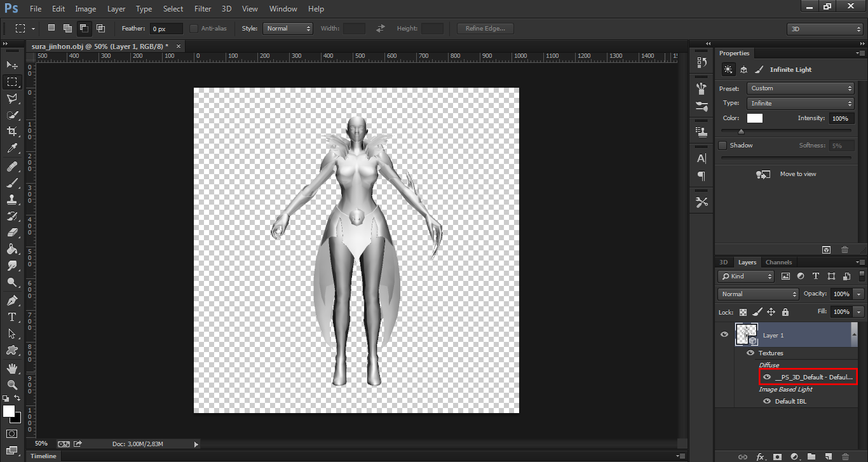
Task: Open the History panel icon
Action: pos(702,62)
